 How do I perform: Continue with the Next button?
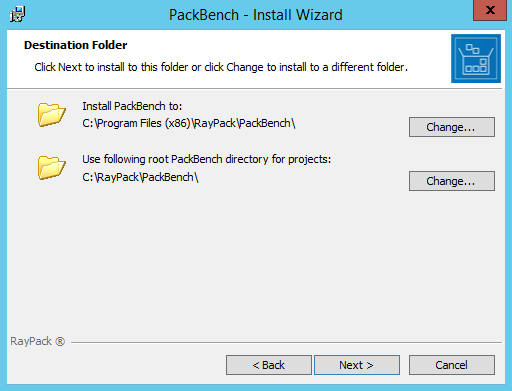[357, 365]
